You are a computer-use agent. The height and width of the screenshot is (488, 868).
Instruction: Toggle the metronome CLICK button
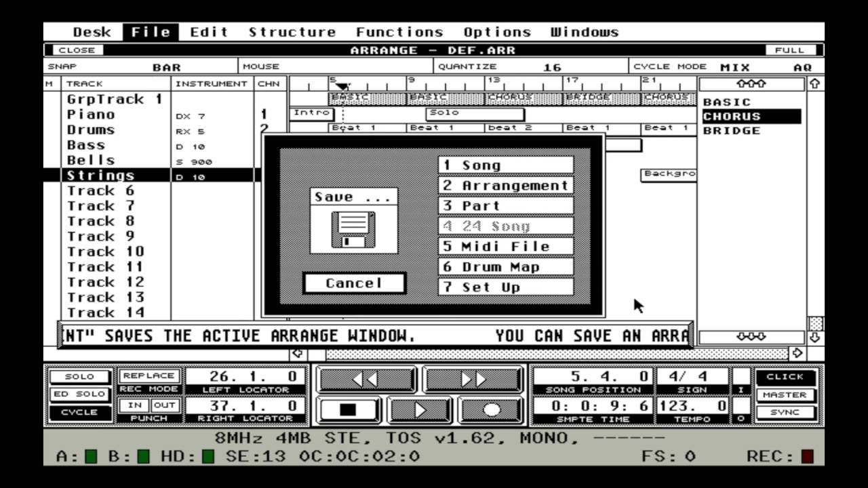pos(785,377)
